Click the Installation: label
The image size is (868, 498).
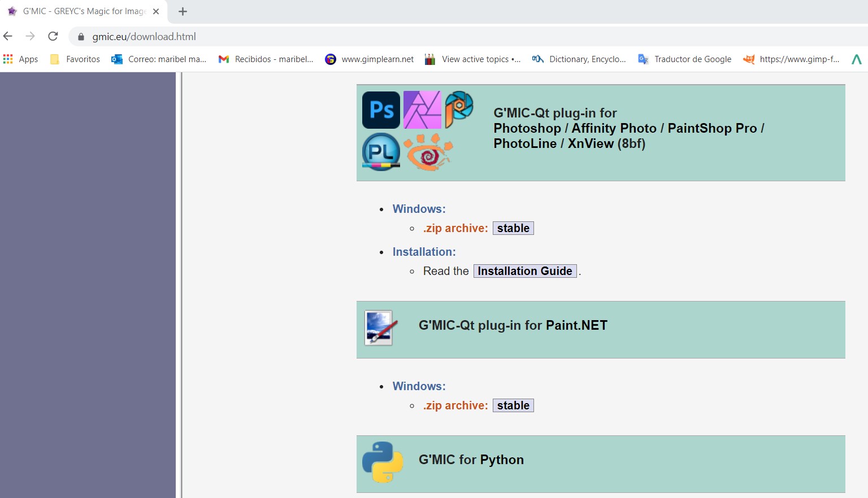424,252
